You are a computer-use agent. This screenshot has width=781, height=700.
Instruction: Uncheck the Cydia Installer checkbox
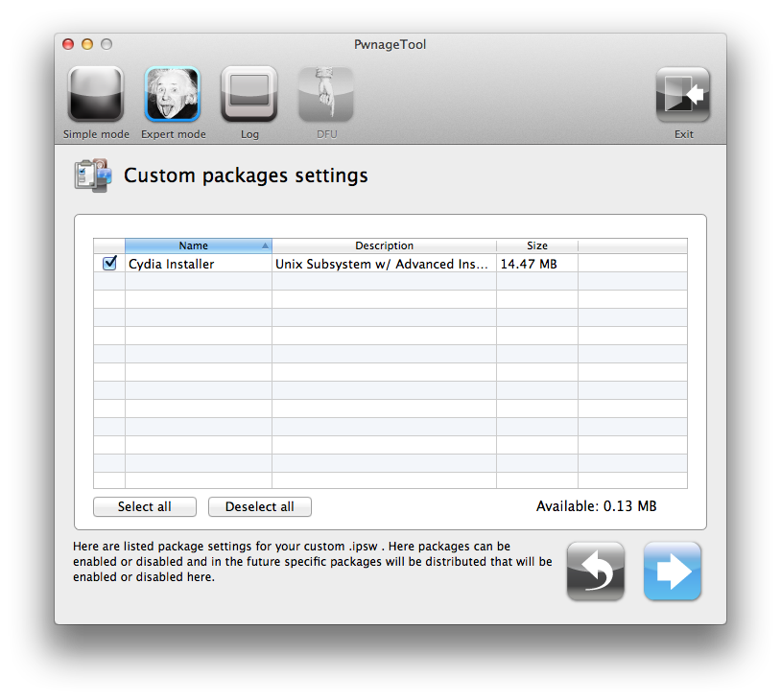tap(109, 263)
